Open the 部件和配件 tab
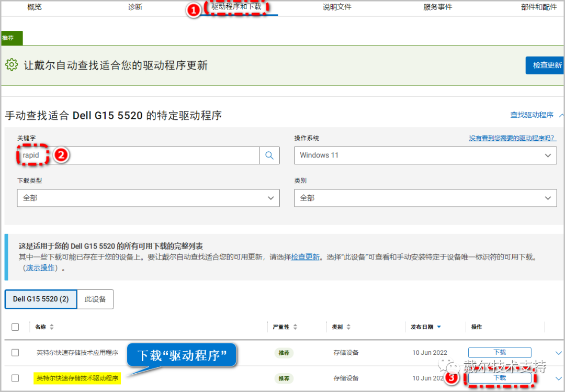 coord(539,7)
